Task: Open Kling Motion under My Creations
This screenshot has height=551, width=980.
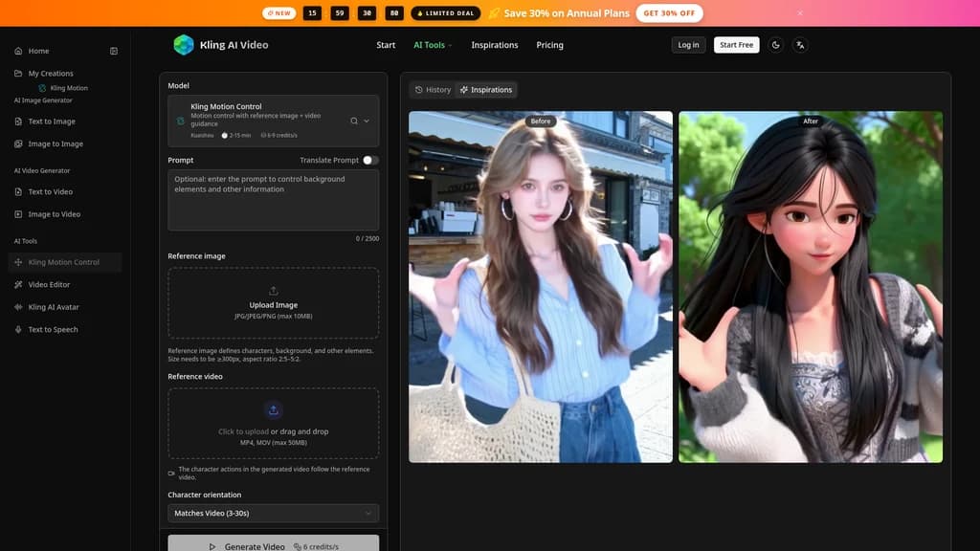Action: 69,88
